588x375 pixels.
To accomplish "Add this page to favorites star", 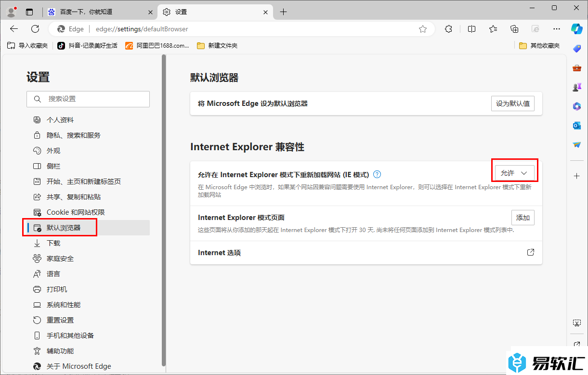I will click(423, 29).
